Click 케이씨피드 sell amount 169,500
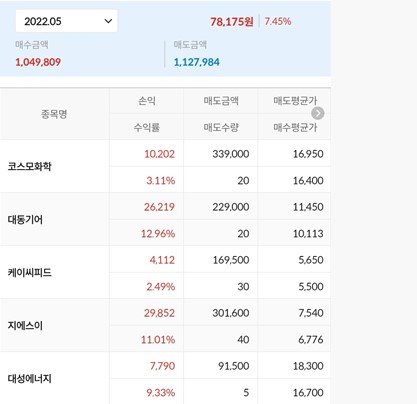 (231, 260)
